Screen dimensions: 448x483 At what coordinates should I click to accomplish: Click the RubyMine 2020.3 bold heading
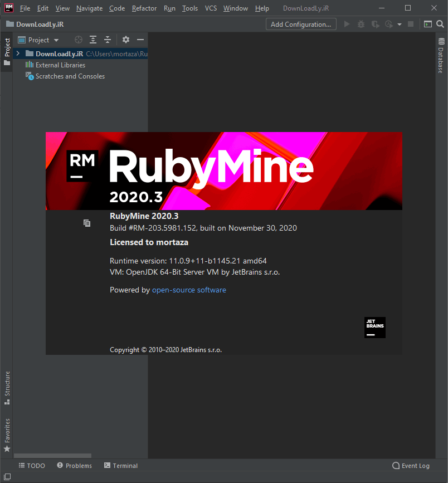click(144, 216)
